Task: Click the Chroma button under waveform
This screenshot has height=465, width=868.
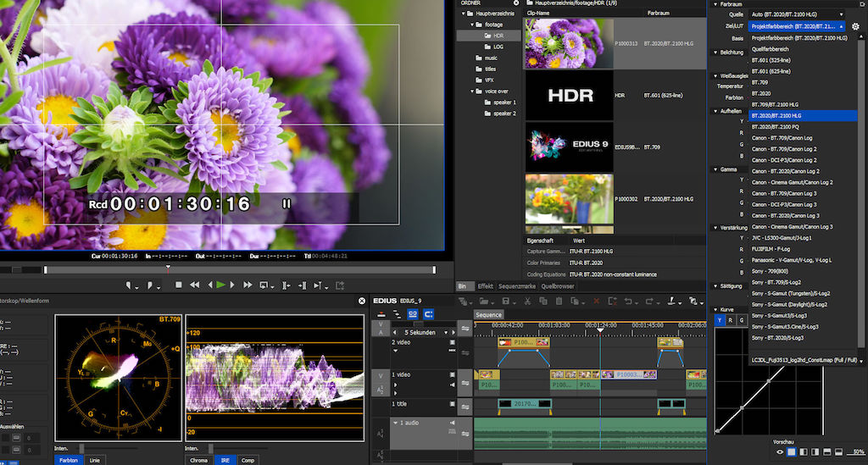Action: pos(198,460)
